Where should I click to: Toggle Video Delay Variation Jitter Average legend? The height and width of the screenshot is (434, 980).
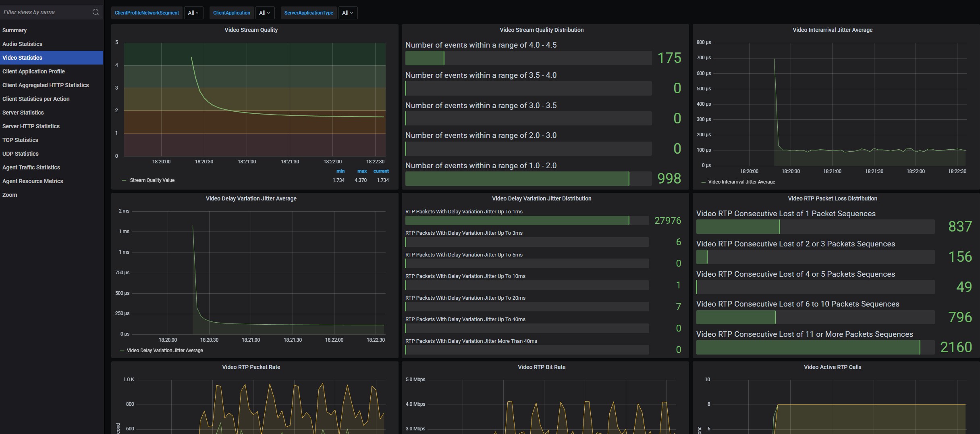(x=165, y=351)
